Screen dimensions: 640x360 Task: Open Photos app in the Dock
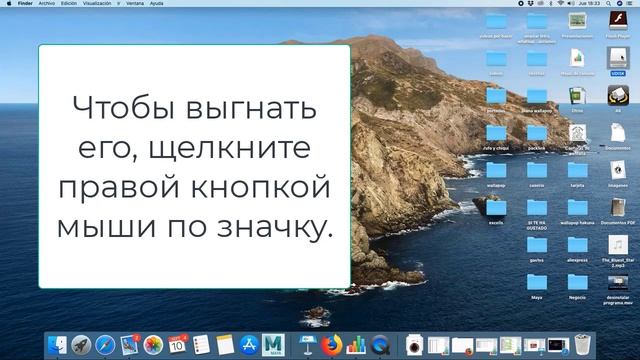pyautogui.click(x=153, y=345)
